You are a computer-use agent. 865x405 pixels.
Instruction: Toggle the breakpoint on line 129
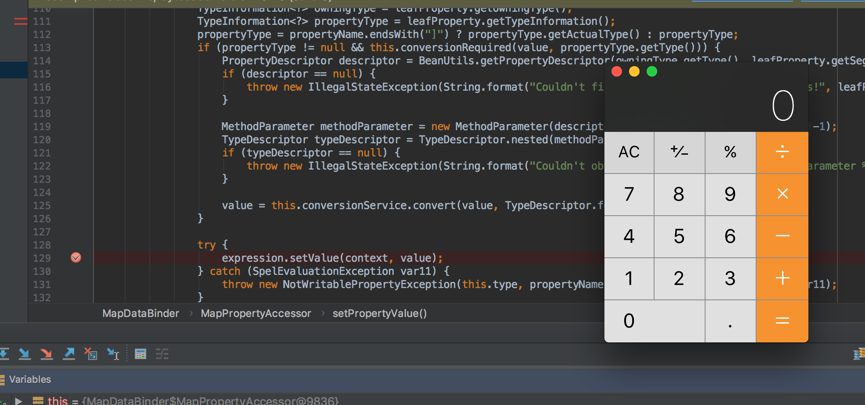tap(76, 257)
